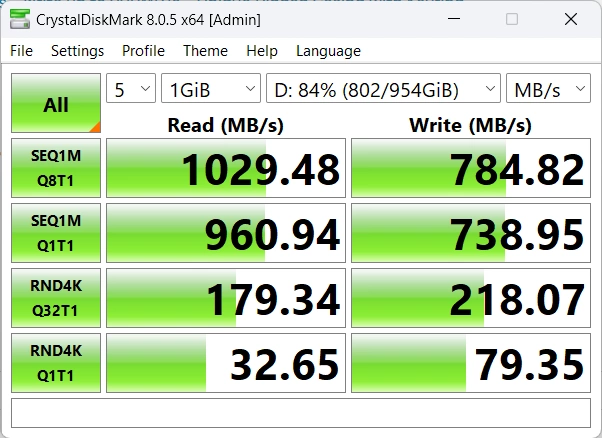
Task: Open the Theme menu
Action: [x=205, y=51]
